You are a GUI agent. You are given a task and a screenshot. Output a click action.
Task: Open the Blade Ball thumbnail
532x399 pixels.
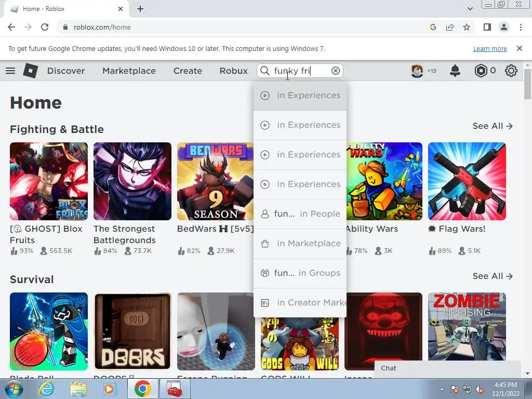(48, 331)
